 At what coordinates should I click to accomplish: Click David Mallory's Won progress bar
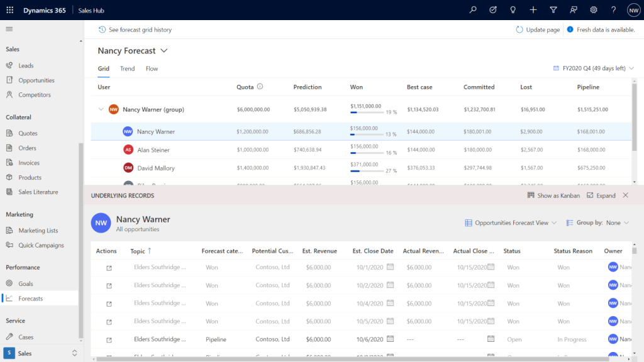coord(367,171)
